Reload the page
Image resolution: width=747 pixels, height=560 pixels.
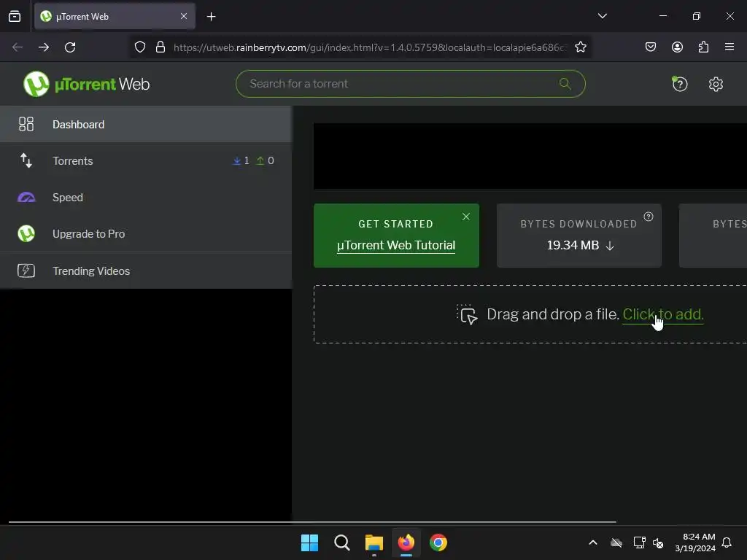tap(70, 47)
